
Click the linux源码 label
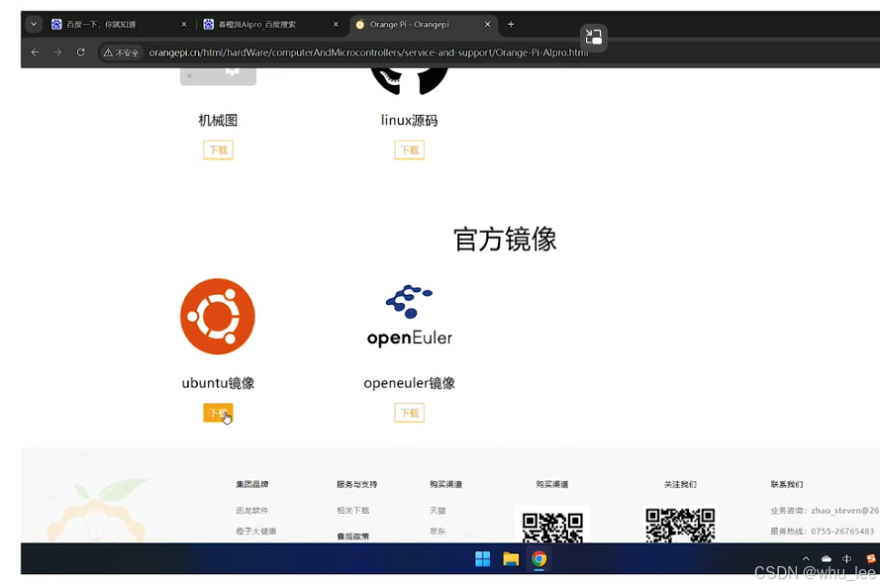(x=409, y=120)
